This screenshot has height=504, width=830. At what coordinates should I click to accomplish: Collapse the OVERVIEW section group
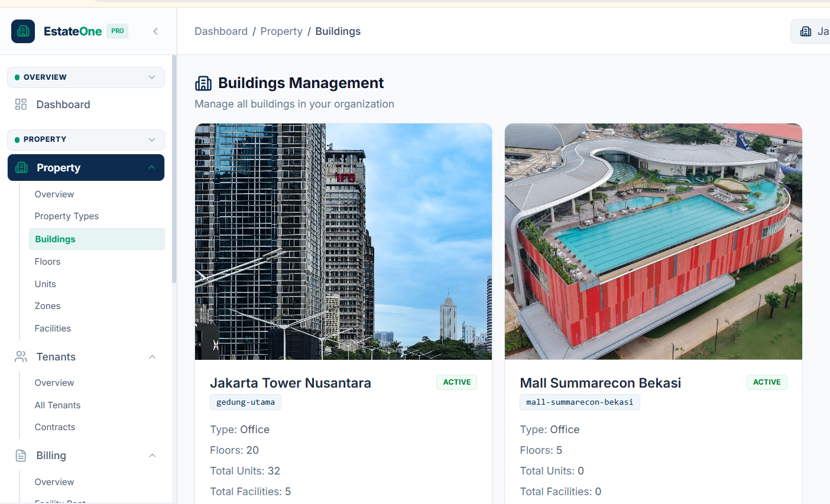(x=152, y=77)
